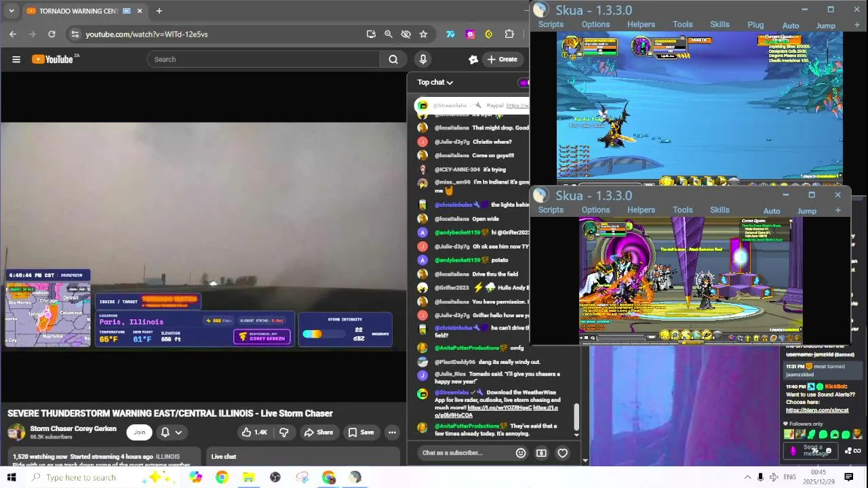This screenshot has width=868, height=488.
Task: Open Chrome extensions puzzle icon
Action: click(x=509, y=34)
